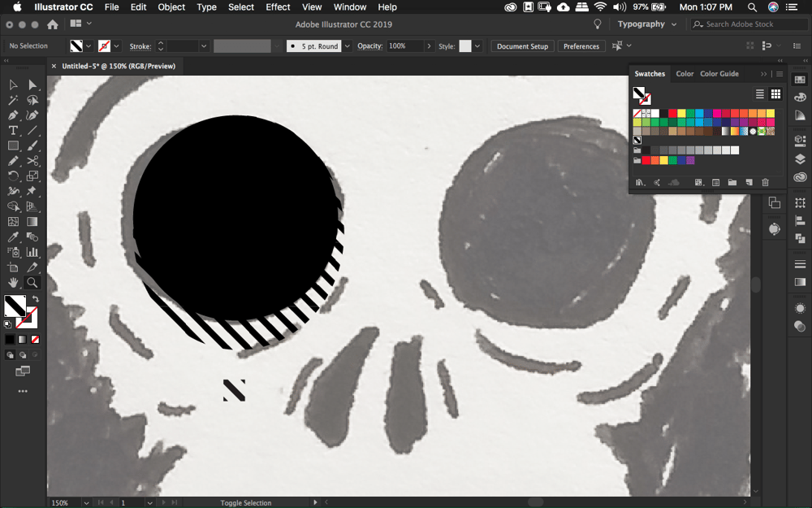
Task: Switch to the Color tab
Action: pos(684,74)
